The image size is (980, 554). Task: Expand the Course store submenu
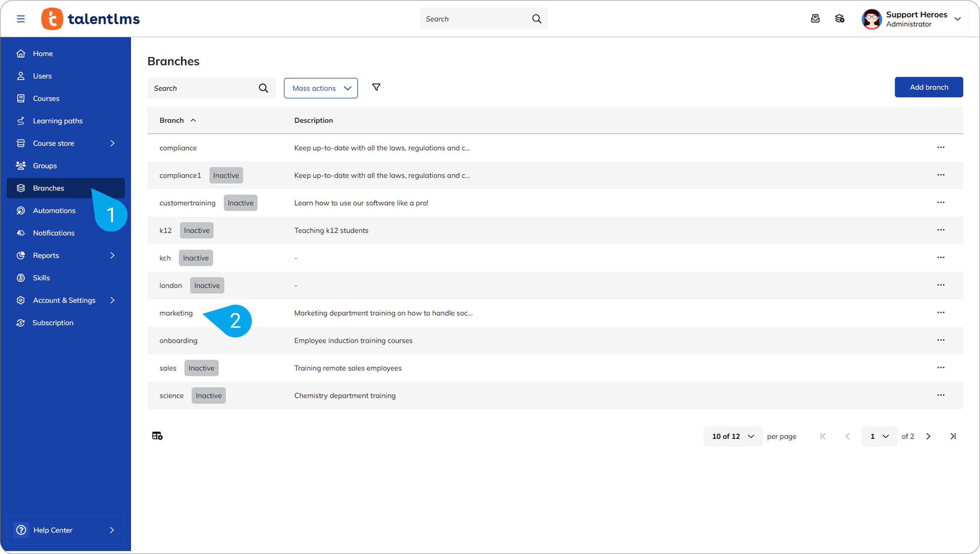(x=112, y=143)
